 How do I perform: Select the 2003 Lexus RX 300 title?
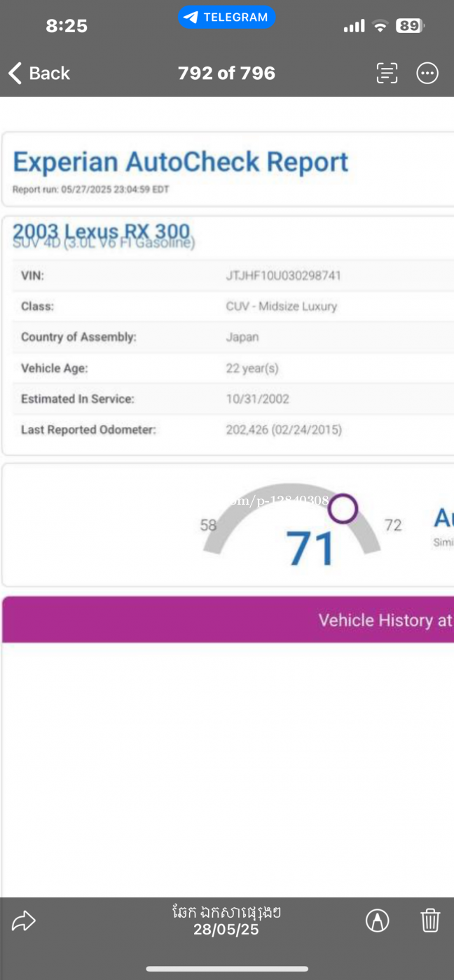[x=102, y=231]
